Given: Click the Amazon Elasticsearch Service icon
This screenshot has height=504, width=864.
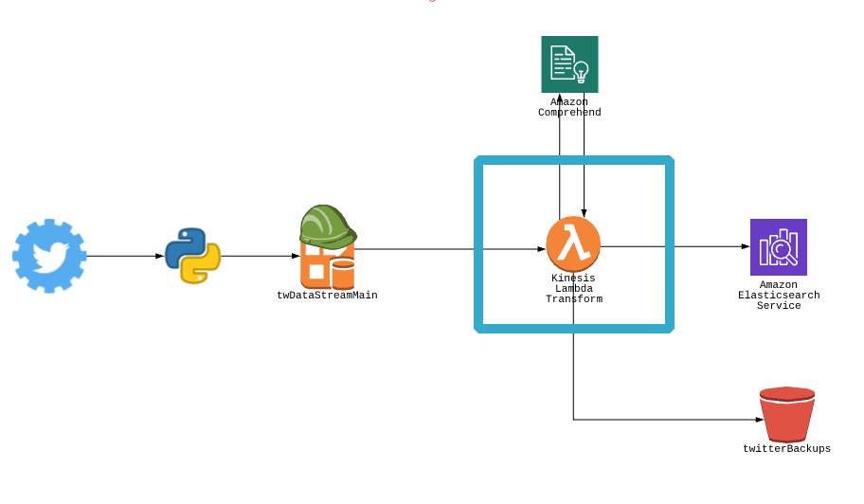Looking at the screenshot, I should pyautogui.click(x=779, y=247).
